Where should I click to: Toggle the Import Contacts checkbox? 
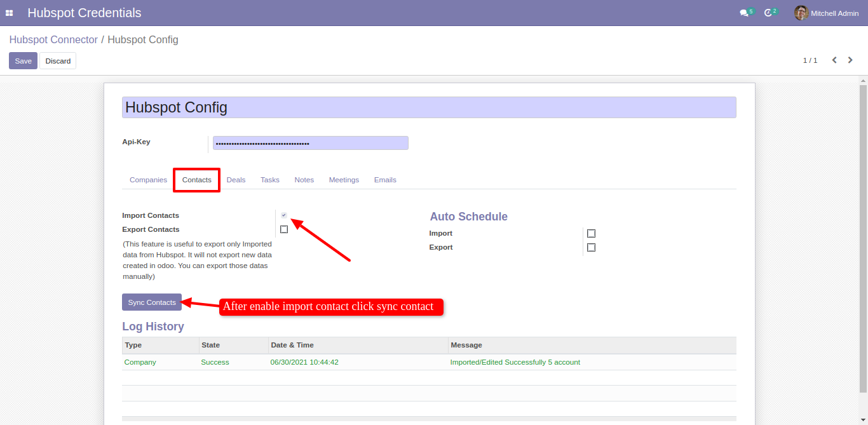[284, 215]
